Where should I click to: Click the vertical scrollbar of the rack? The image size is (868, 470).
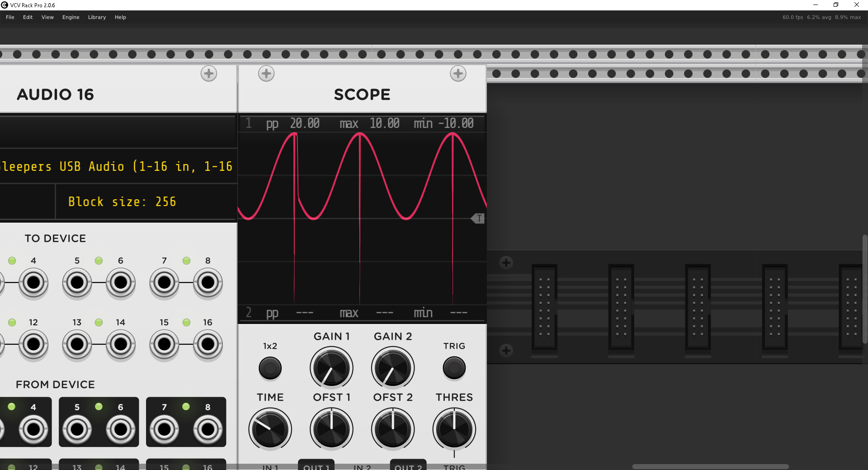tap(865, 289)
